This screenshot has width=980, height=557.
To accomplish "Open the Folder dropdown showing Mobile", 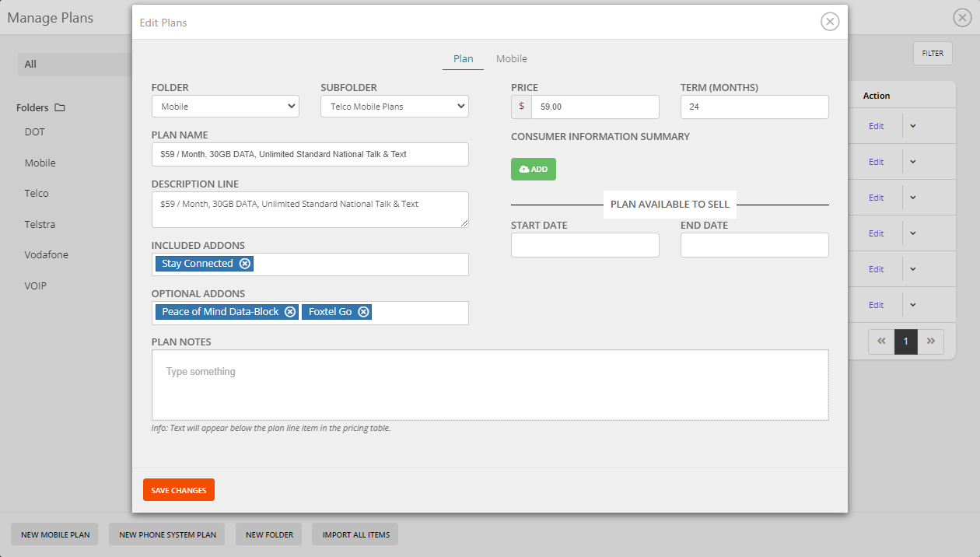I will coord(225,106).
